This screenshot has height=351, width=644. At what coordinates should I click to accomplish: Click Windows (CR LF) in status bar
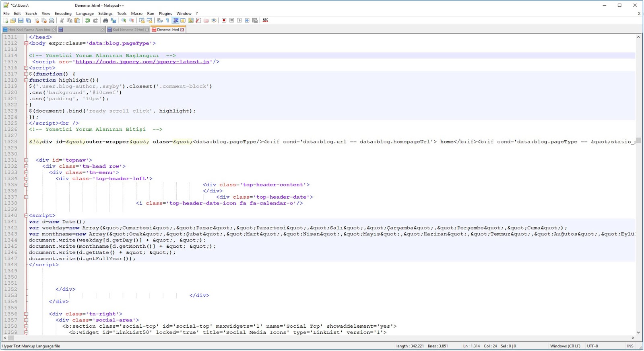click(x=565, y=346)
